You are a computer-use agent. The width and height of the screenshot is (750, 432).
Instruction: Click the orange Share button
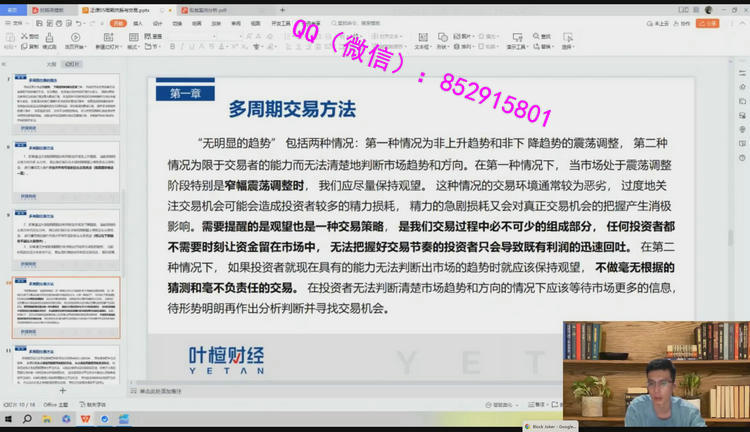click(709, 22)
